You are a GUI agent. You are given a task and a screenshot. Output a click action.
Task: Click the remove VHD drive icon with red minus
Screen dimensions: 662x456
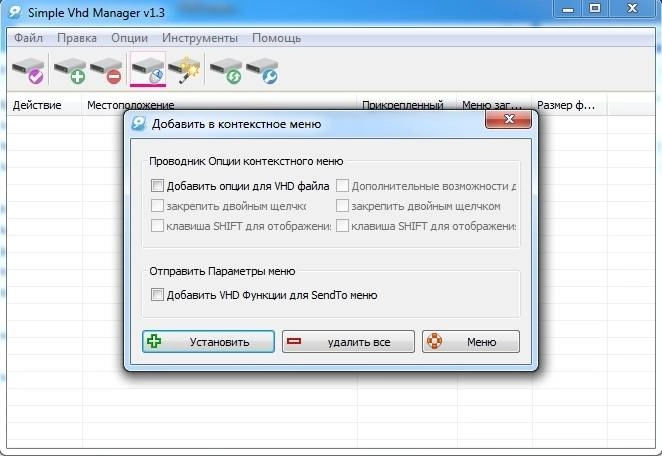coord(106,71)
